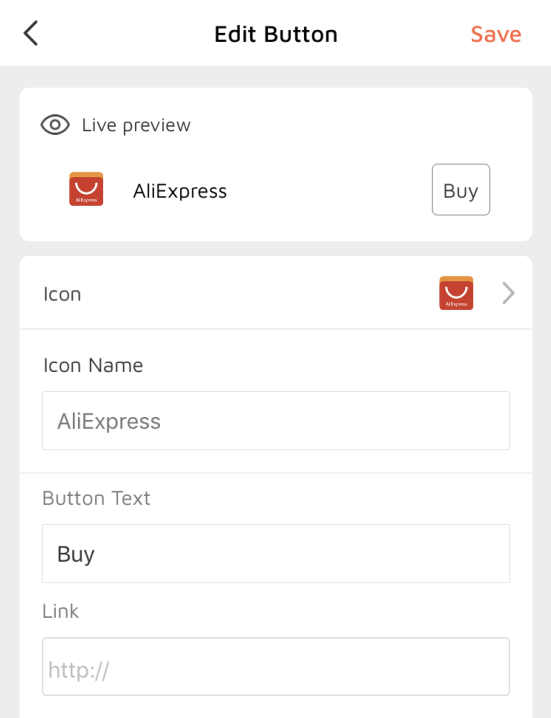Place the cursor after Buy in Button Text
Image resolution: width=551 pixels, height=718 pixels.
point(97,554)
